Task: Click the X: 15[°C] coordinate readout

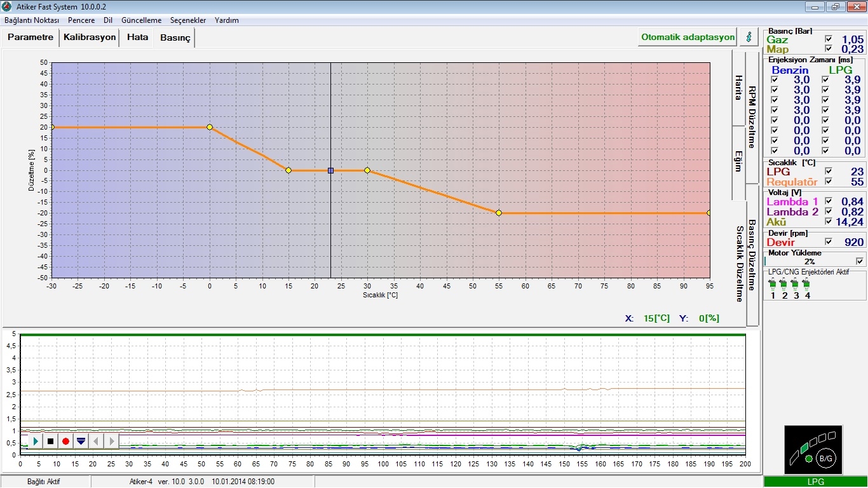Action: click(x=647, y=318)
